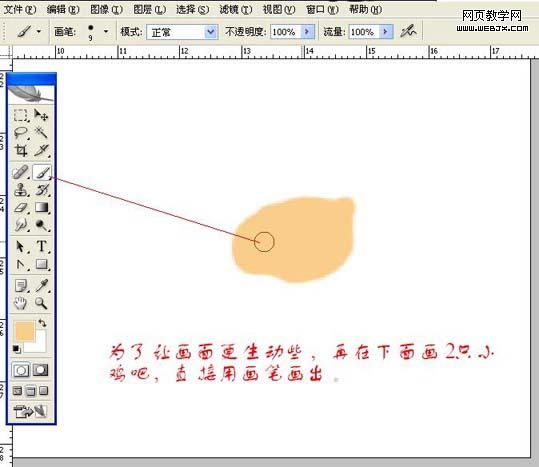The height and width of the screenshot is (467, 539).
Task: Select the Lasso tool
Action: 21,133
